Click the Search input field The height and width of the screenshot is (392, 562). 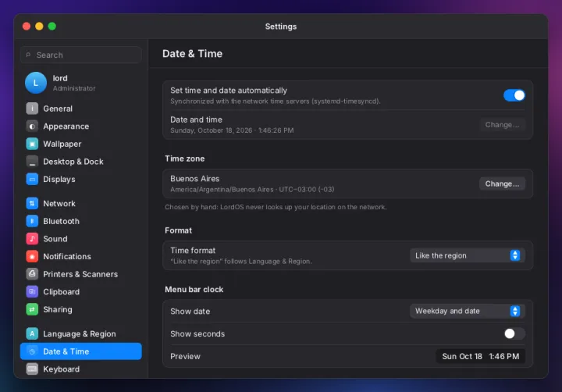coord(81,55)
